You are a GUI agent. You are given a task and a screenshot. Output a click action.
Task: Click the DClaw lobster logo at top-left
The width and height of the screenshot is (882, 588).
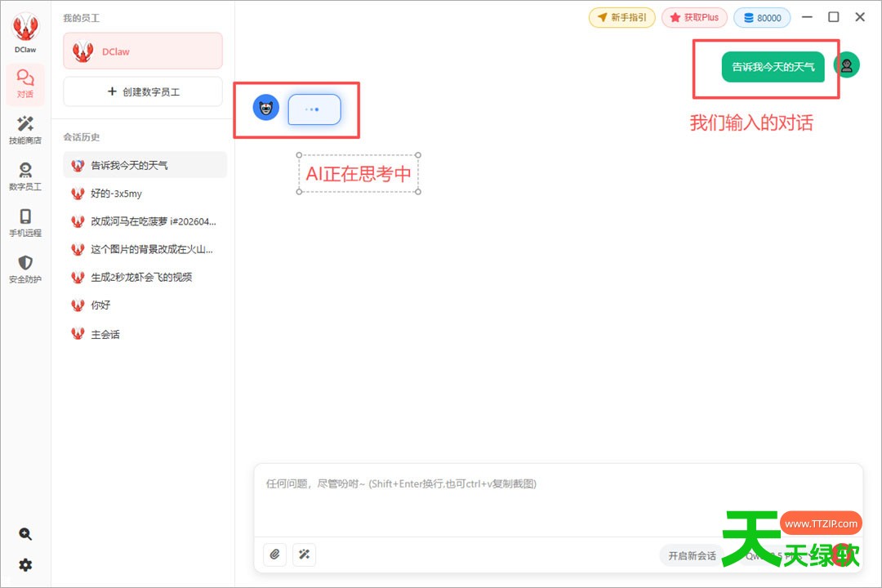click(x=25, y=28)
